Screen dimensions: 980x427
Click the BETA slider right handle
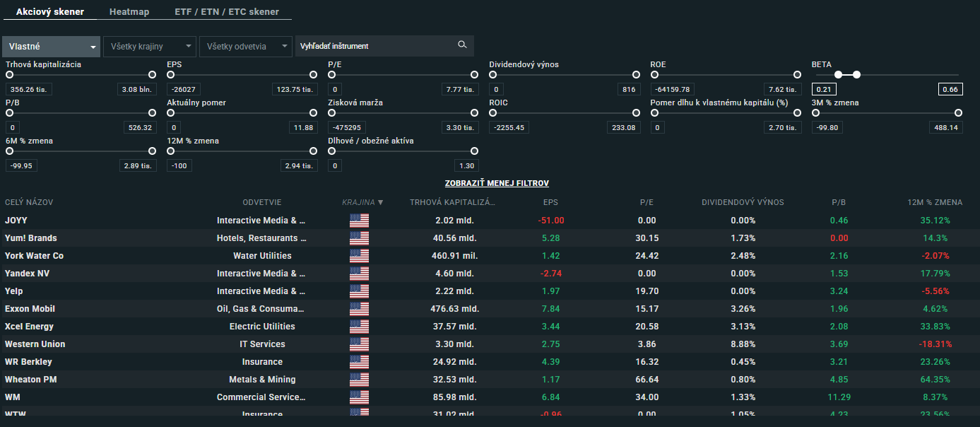[856, 74]
